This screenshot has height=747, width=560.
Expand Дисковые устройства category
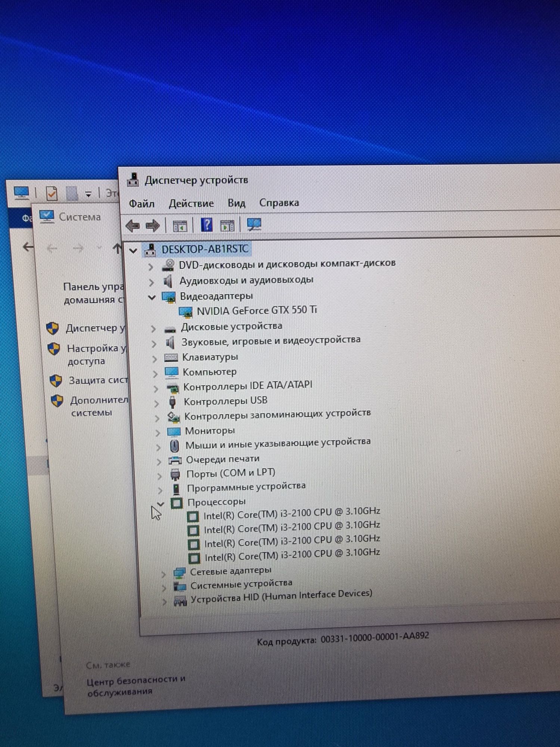coord(153,329)
